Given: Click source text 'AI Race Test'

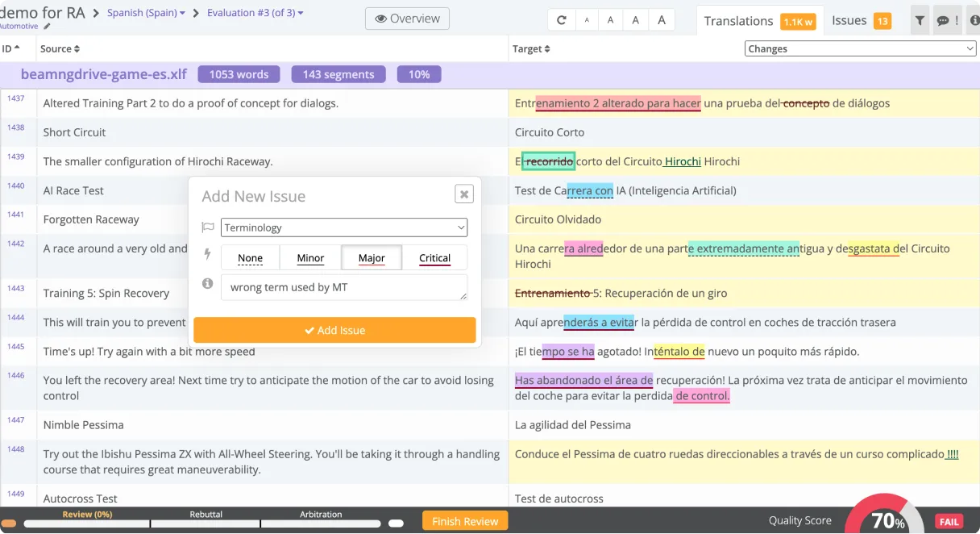Looking at the screenshot, I should point(73,190).
